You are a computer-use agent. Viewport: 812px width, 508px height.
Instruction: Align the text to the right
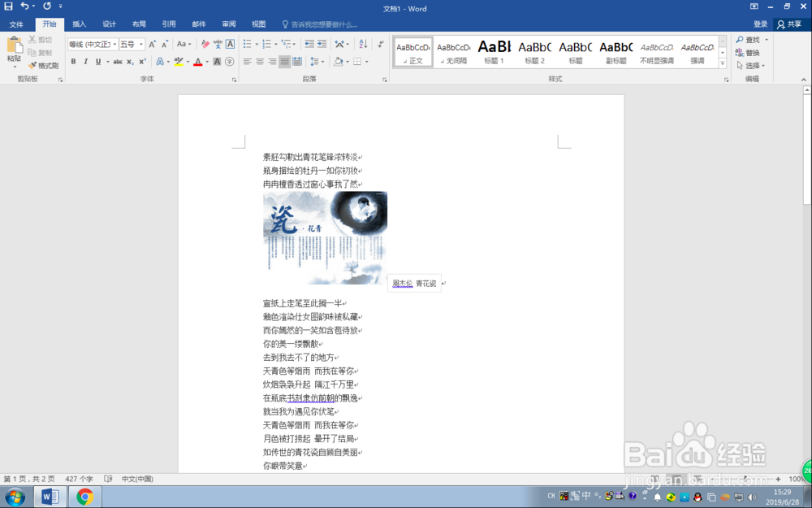(272, 62)
